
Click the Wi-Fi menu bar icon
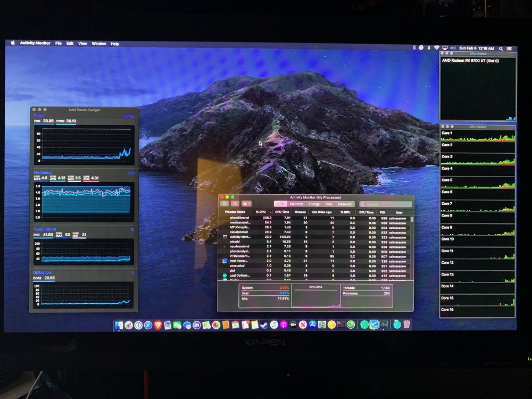coord(437,48)
